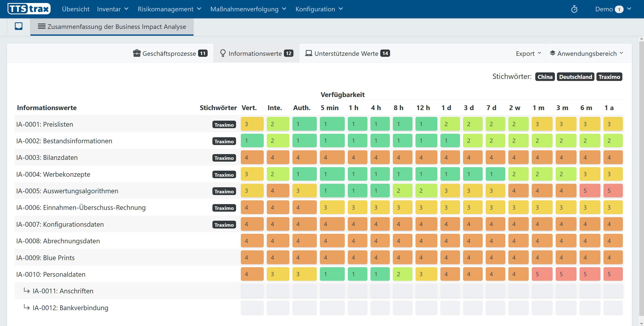Image resolution: width=644 pixels, height=326 pixels.
Task: Toggle the Traximo keyword filter at top
Action: (x=609, y=77)
